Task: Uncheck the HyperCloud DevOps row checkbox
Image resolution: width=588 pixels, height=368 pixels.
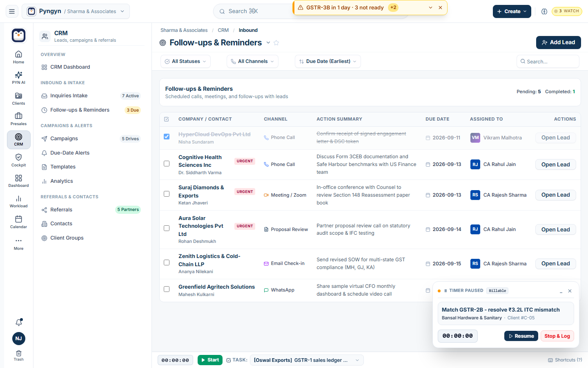Action: tap(167, 137)
